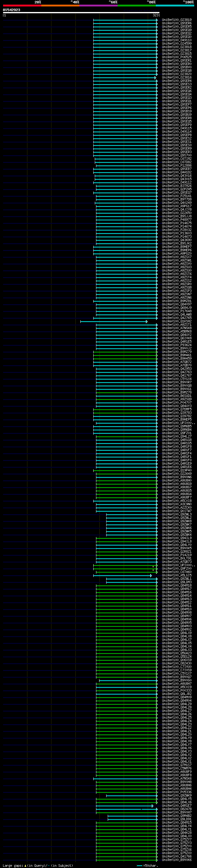Open hit UniRef100_O49110
This screenshot has width=197, height=868.
[x=177, y=40]
